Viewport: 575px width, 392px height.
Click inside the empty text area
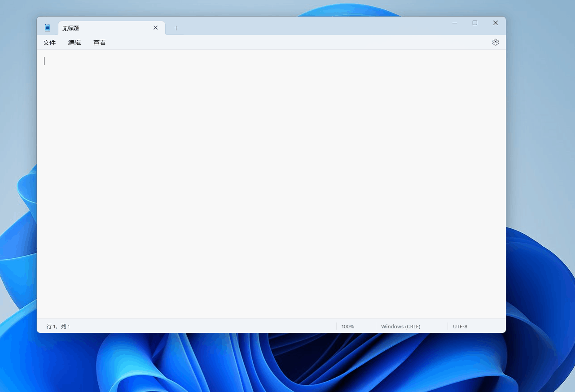269,179
